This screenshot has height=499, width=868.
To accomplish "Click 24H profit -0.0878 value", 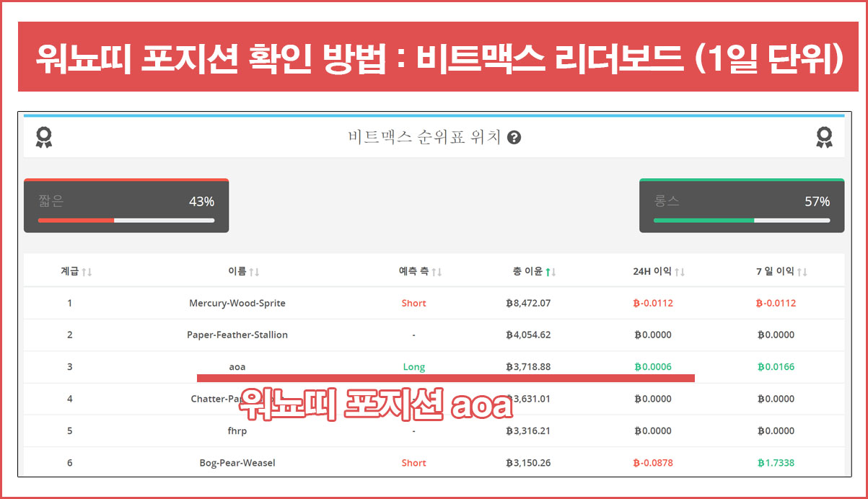I will pyautogui.click(x=653, y=463).
